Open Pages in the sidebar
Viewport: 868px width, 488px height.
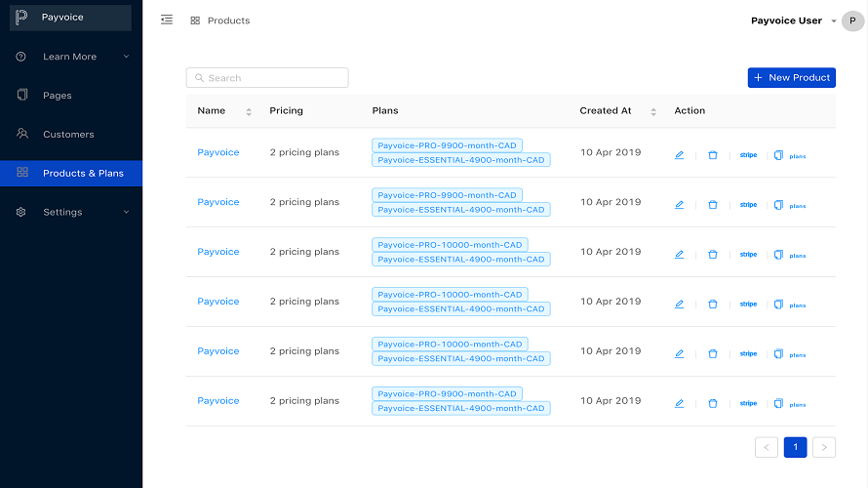(x=58, y=96)
